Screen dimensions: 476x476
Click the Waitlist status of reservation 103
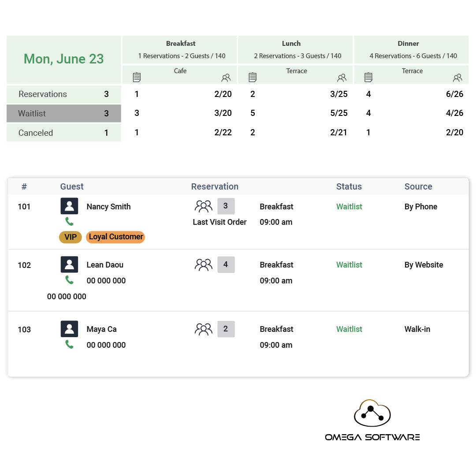tap(349, 329)
